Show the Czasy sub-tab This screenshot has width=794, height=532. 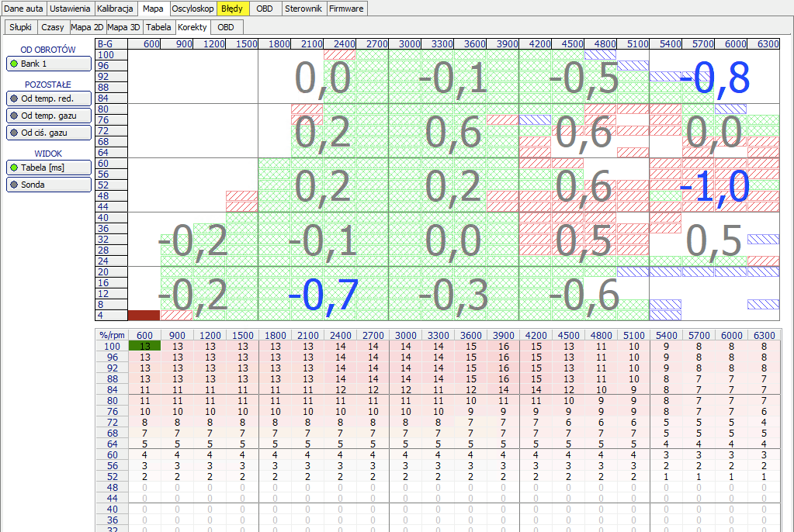pyautogui.click(x=53, y=27)
